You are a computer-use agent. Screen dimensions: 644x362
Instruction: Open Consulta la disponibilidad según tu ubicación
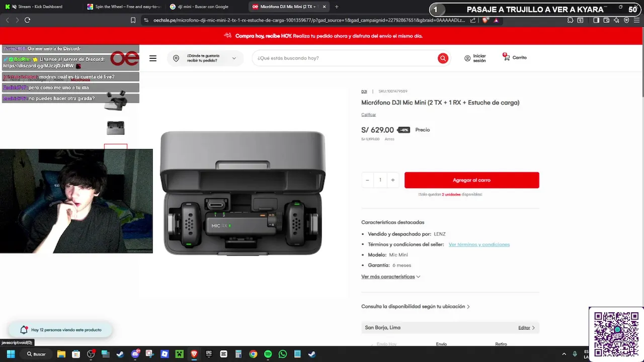[416, 306]
